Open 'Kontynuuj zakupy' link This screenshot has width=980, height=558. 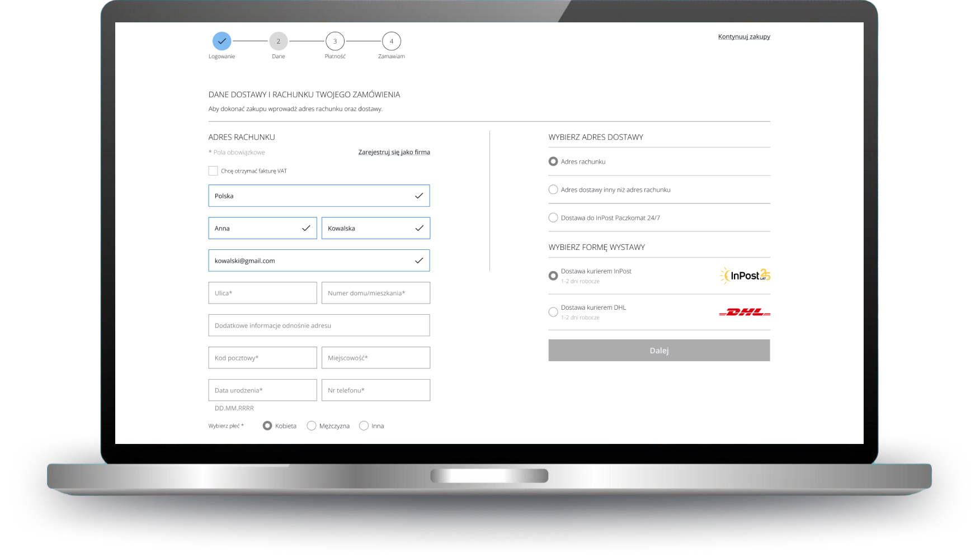(743, 37)
